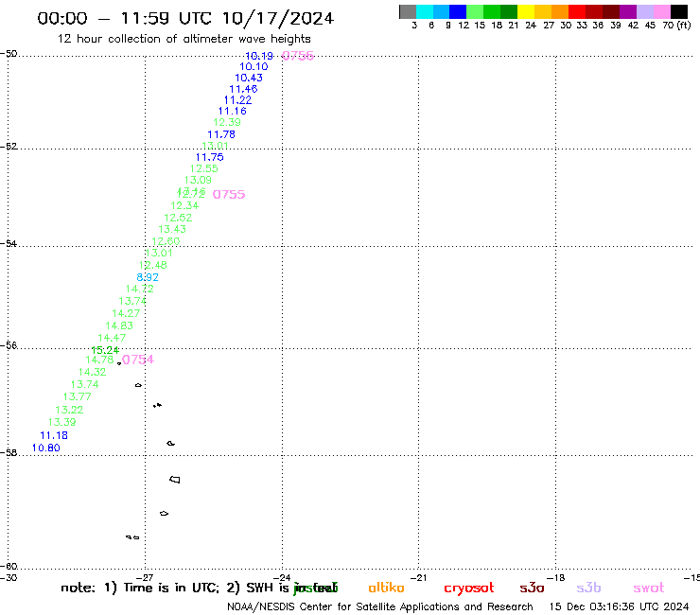The image size is (700, 615).
Task: Click the wave height value '11.16'
Action: click(x=232, y=111)
